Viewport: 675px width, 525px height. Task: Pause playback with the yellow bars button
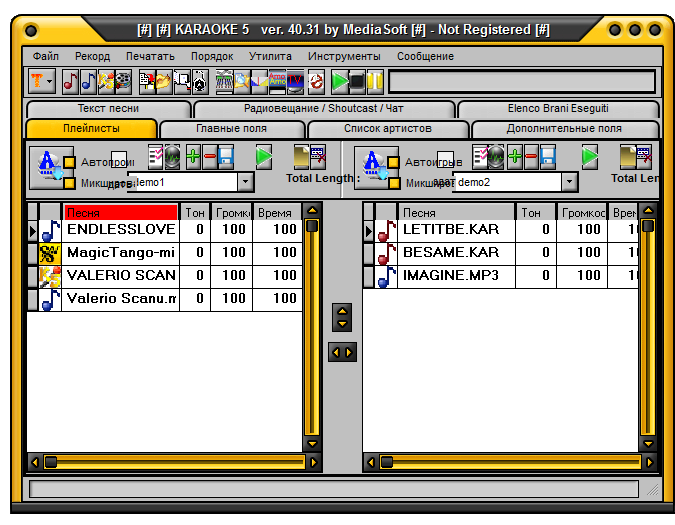(375, 81)
